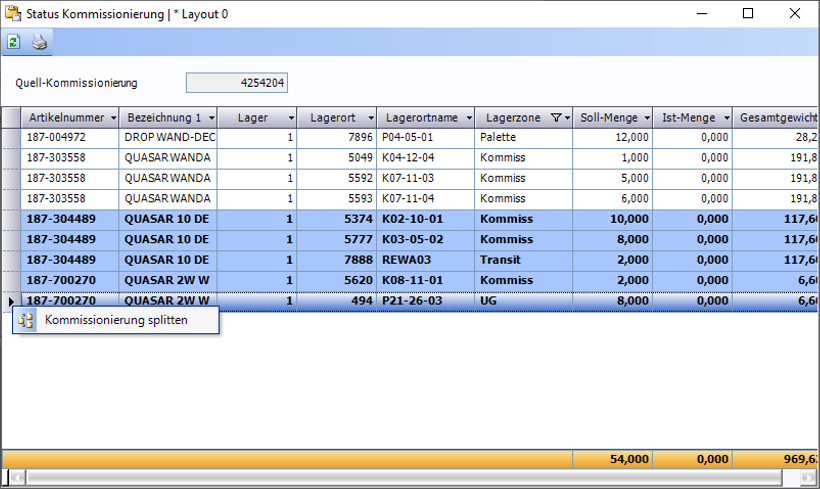Open the Soll-Menge column dropdown arrow
Screen dimensions: 820x489
[645, 118]
